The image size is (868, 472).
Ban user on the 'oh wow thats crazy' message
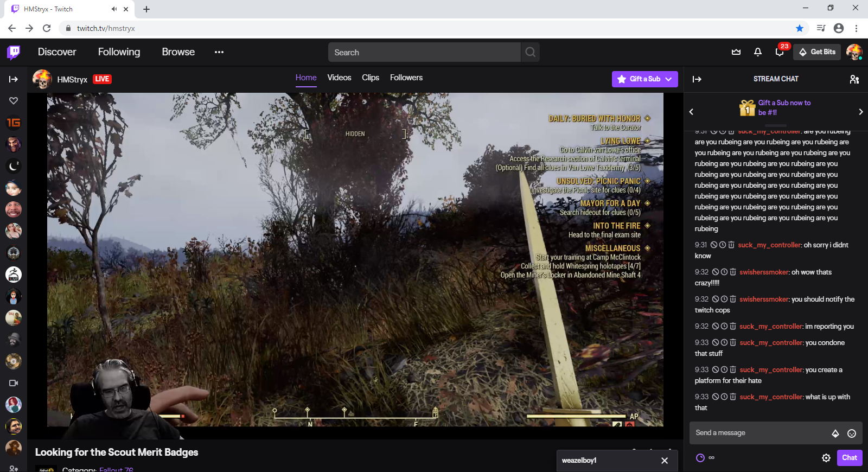point(716,272)
